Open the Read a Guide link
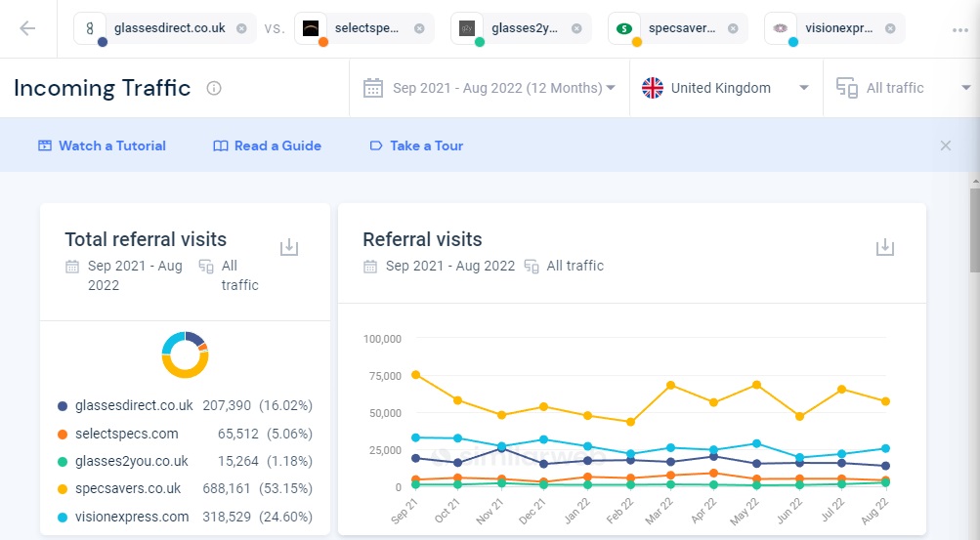 coord(268,145)
